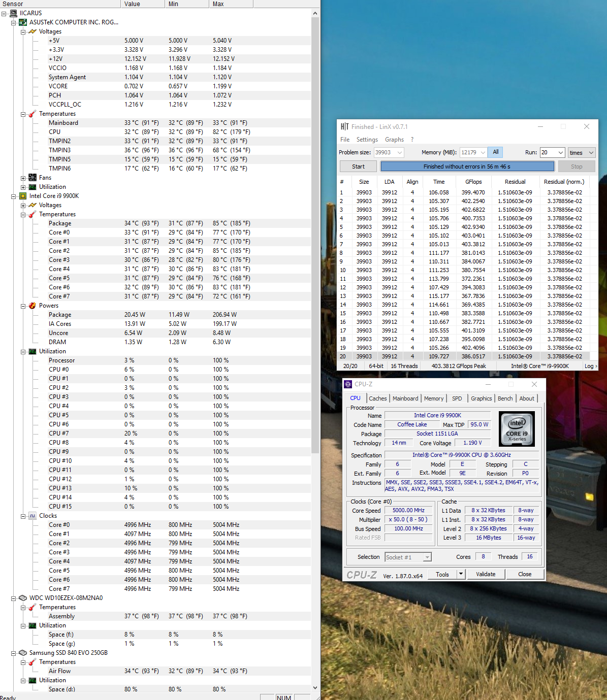Click the Intel Core i9 X-series logo
The height and width of the screenshot is (700, 607).
(517, 429)
